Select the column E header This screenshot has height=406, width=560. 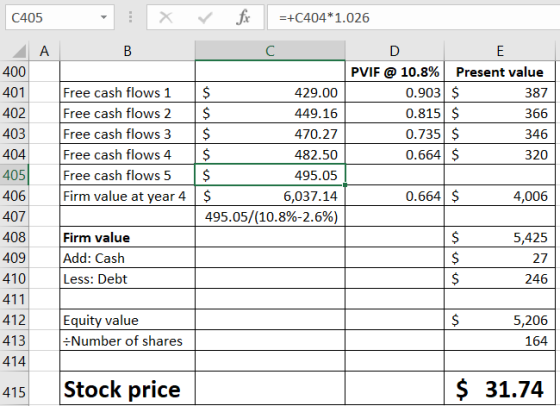pos(500,51)
